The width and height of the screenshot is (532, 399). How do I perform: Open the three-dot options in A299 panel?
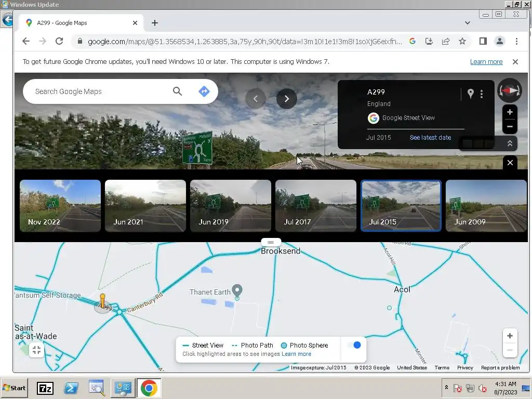482,94
